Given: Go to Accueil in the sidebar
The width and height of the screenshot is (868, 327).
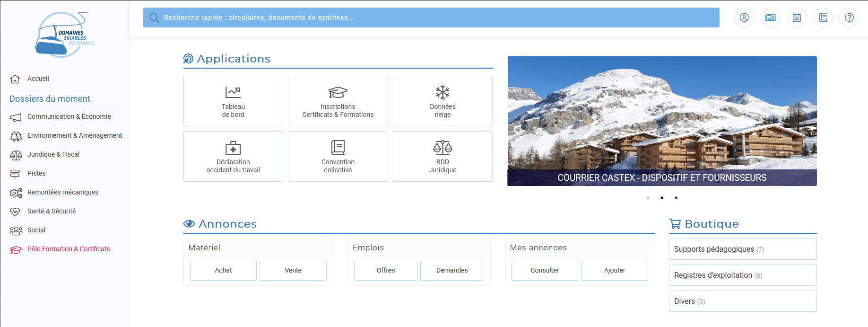Looking at the screenshot, I should point(38,79).
